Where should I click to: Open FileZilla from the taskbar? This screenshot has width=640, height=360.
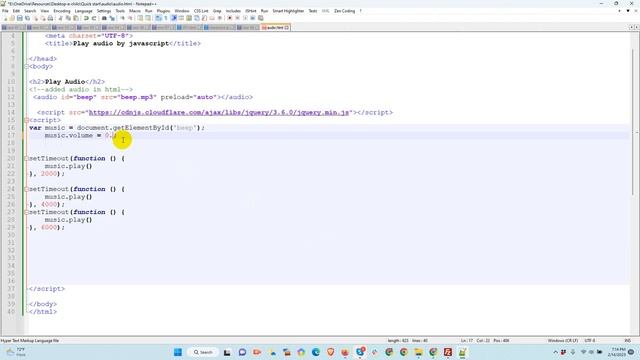(448, 352)
